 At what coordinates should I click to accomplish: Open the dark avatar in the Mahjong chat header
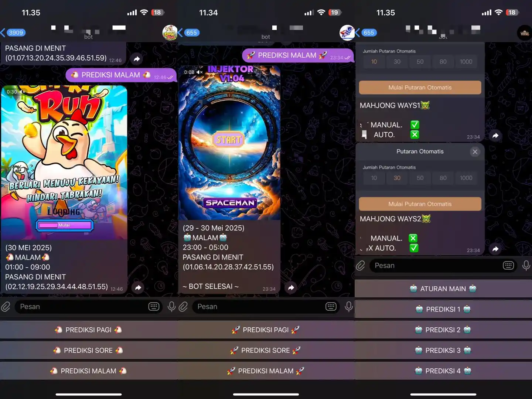(524, 33)
